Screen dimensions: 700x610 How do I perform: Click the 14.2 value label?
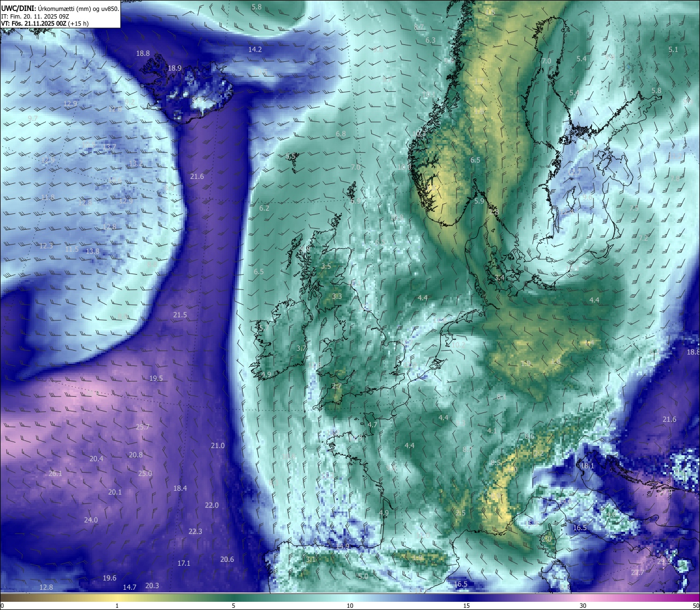click(x=255, y=50)
